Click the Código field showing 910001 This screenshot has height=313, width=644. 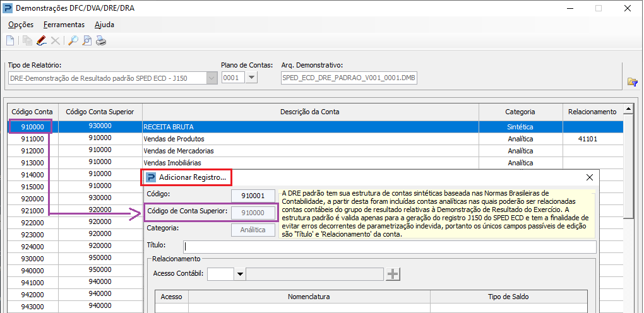(253, 196)
